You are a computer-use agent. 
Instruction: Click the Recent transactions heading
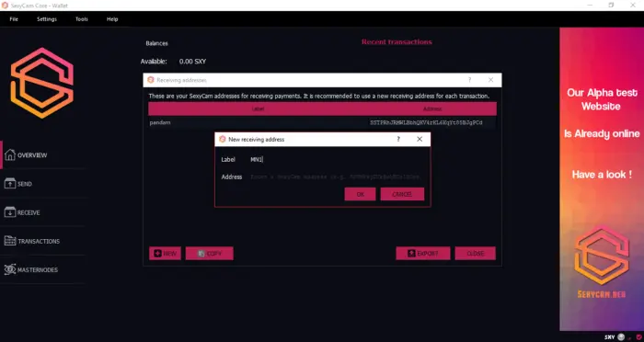click(x=397, y=42)
